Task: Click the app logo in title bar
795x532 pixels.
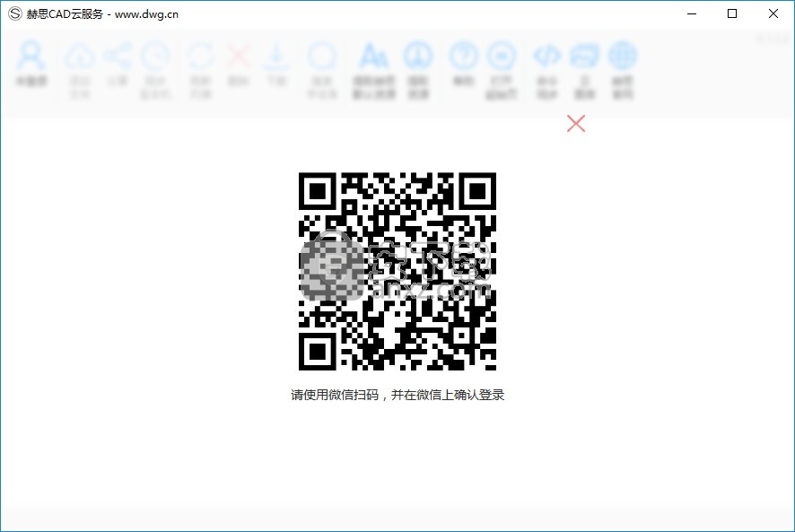Action: pyautogui.click(x=14, y=13)
